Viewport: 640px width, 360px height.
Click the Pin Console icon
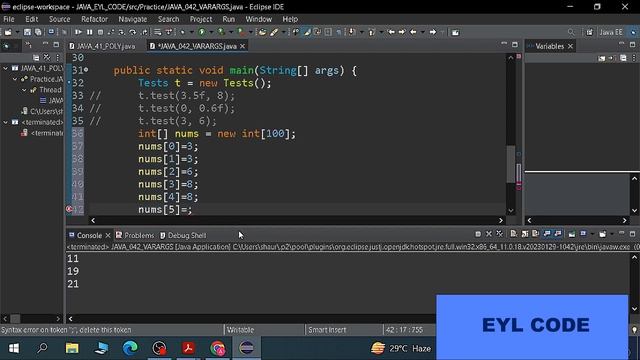pos(572,234)
